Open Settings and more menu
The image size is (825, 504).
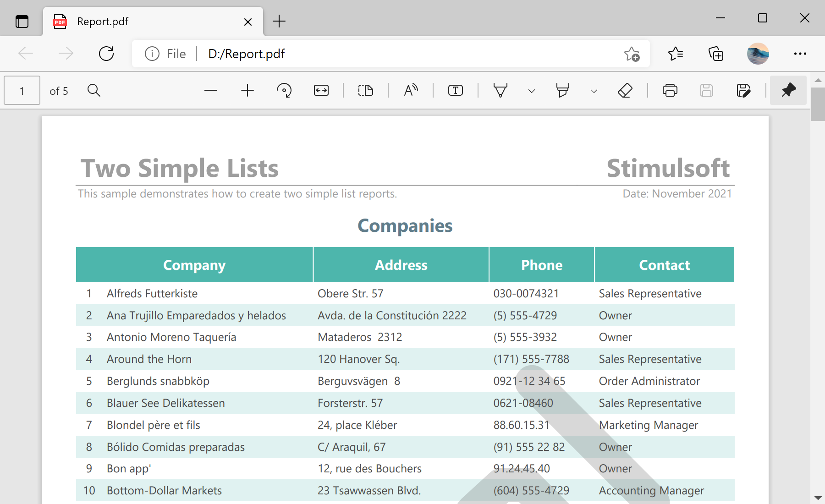800,54
